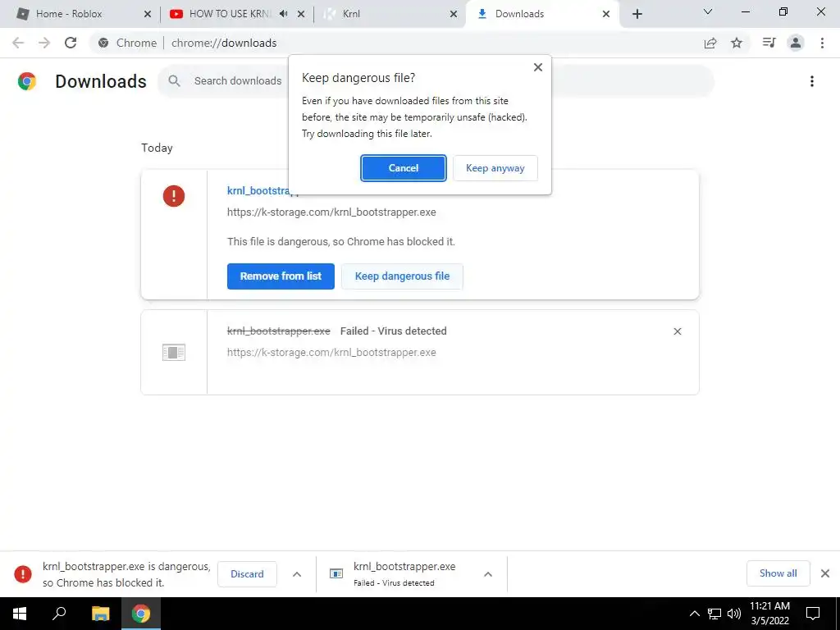Click Discard in the download shelf
Screen dimensions: 840x630
click(x=247, y=573)
